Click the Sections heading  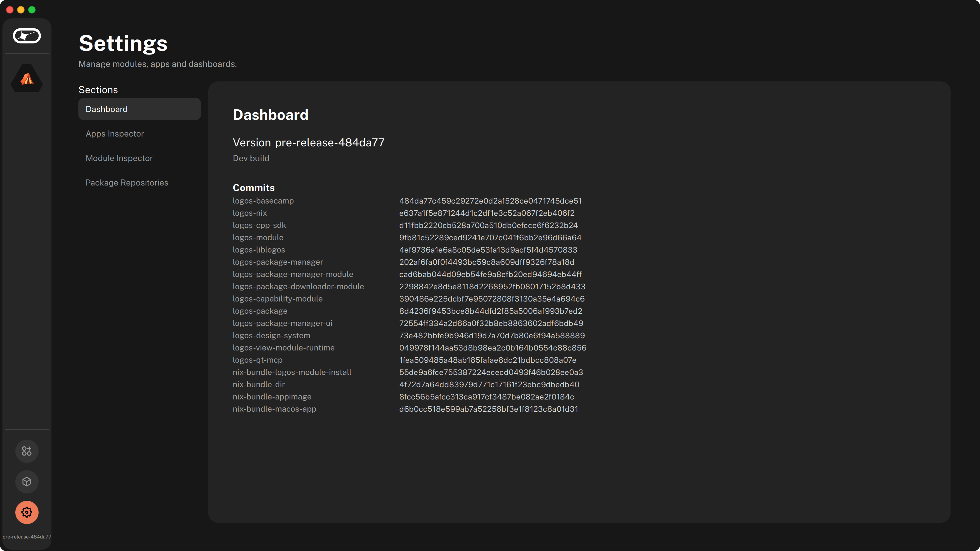tap(98, 90)
